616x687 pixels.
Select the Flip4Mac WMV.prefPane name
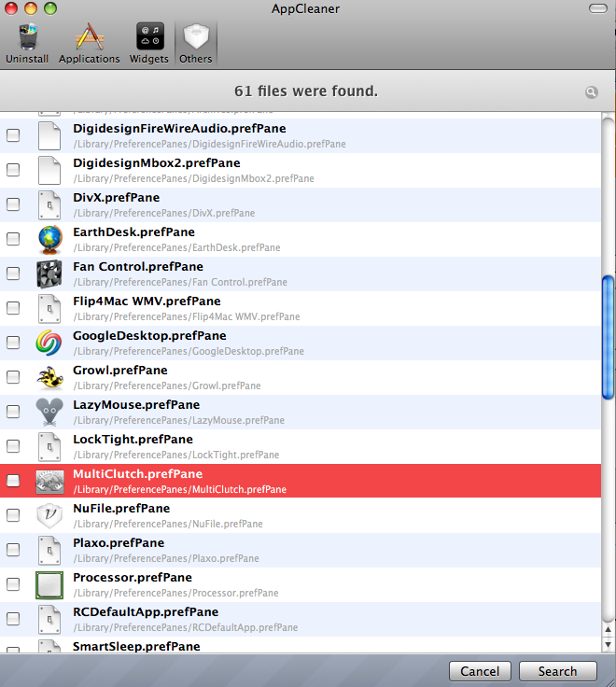pos(147,301)
